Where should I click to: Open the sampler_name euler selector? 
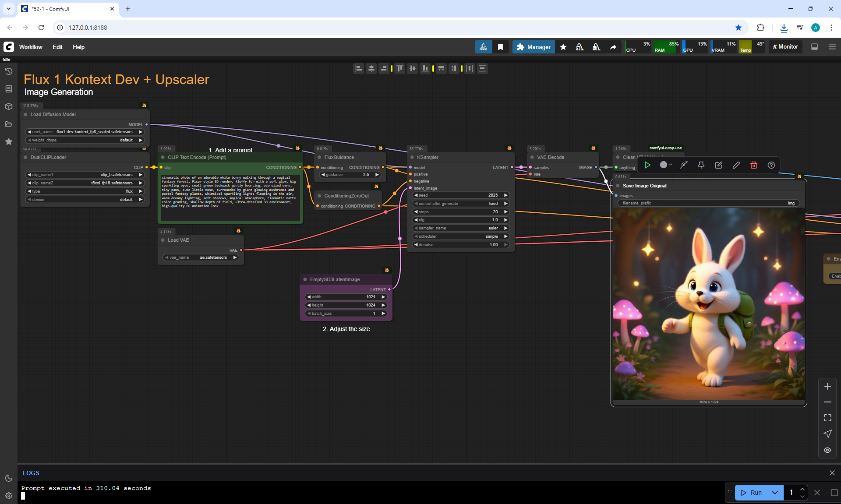pos(460,228)
